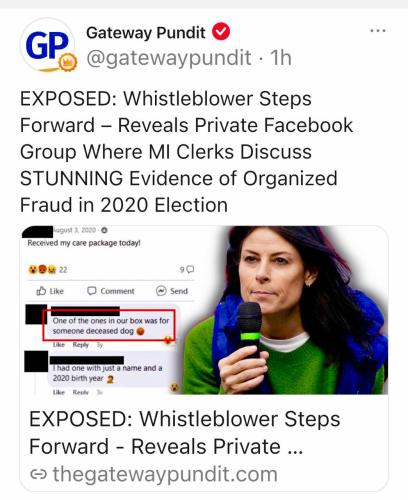Click the red-outlined deceased dog comment
The image size is (408, 500).
(x=109, y=326)
